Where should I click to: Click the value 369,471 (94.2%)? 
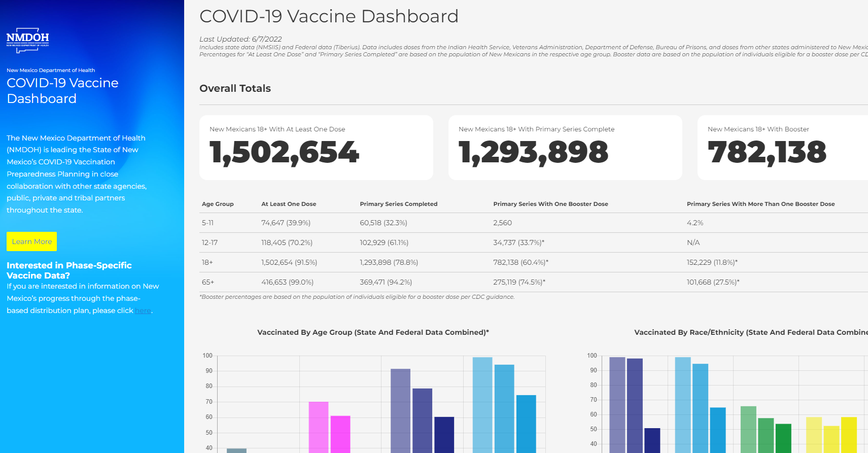point(386,282)
